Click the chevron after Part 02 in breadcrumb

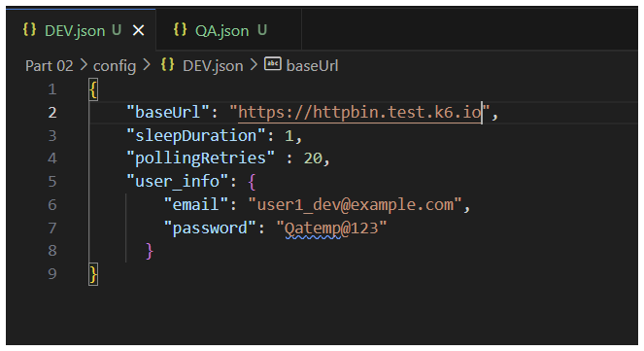pyautogui.click(x=84, y=65)
